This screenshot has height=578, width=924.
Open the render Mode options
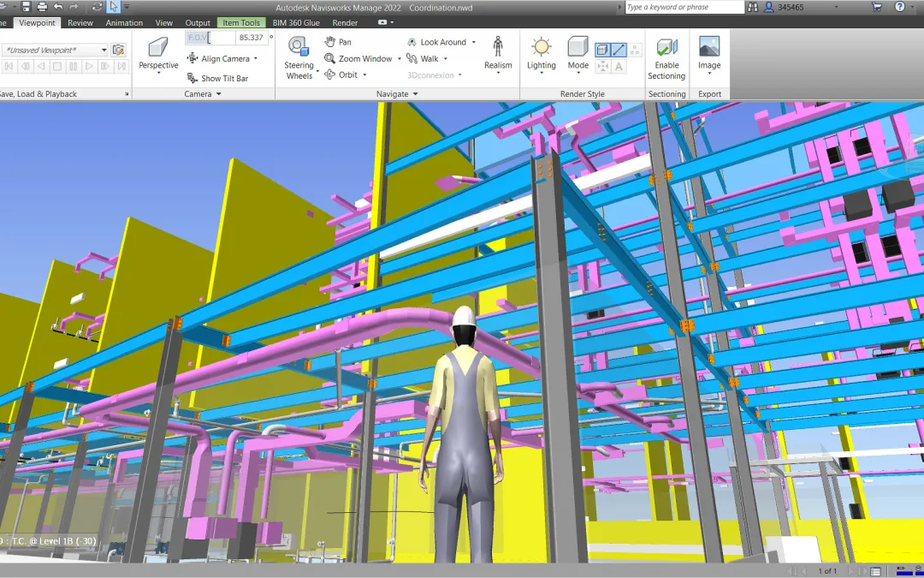coord(577,55)
